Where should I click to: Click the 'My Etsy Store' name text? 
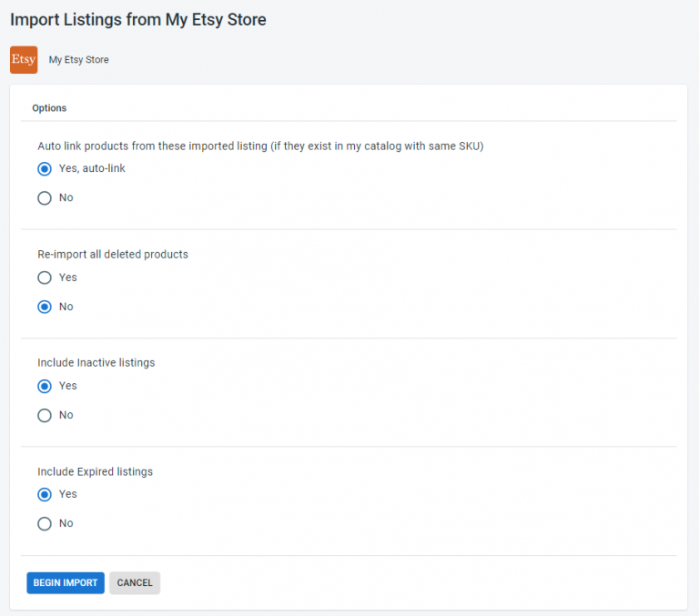pos(78,60)
